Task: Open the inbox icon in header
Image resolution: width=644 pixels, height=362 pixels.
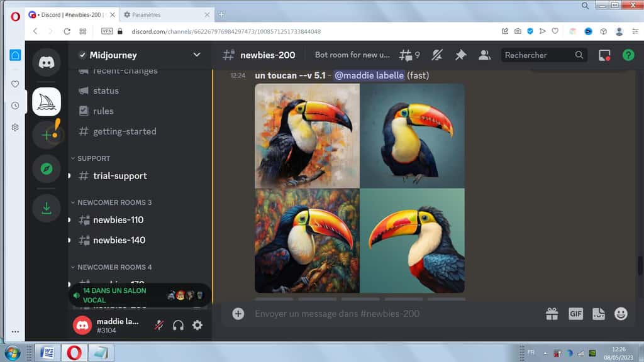Action: tap(604, 55)
